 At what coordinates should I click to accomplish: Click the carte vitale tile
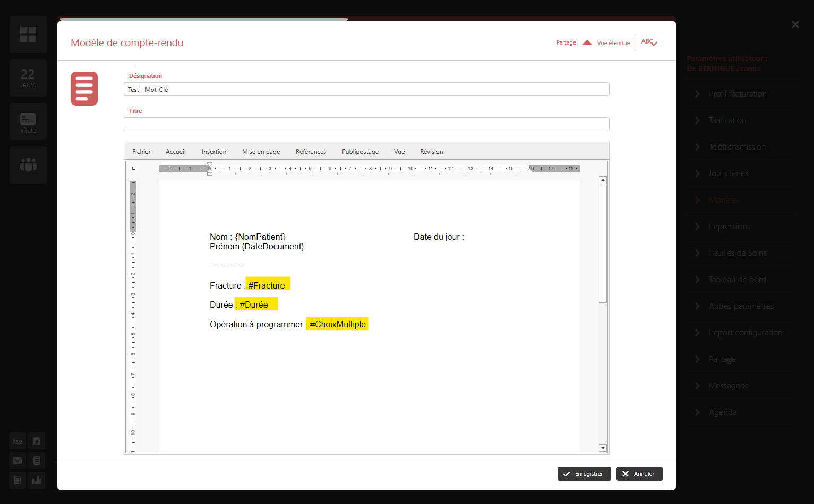[28, 121]
